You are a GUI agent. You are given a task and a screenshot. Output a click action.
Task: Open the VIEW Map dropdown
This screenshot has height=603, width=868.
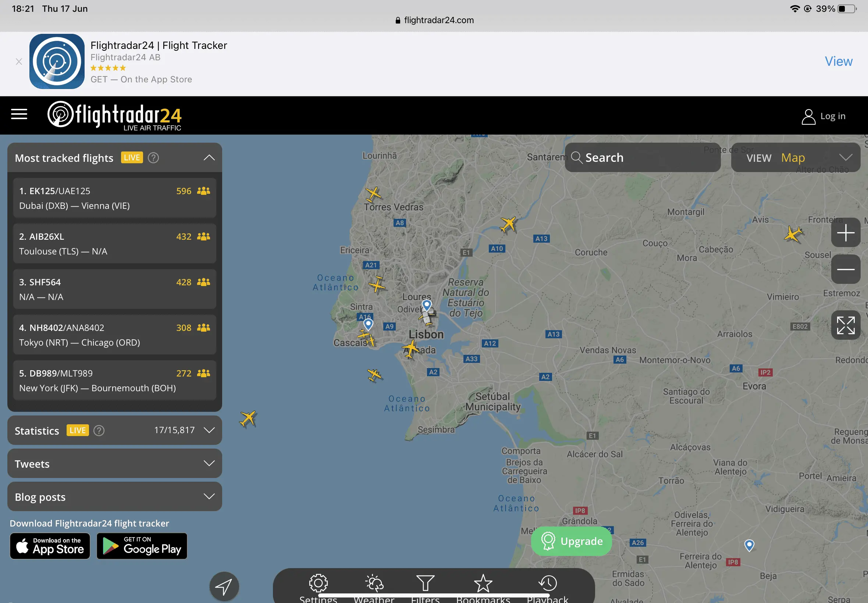(x=796, y=157)
